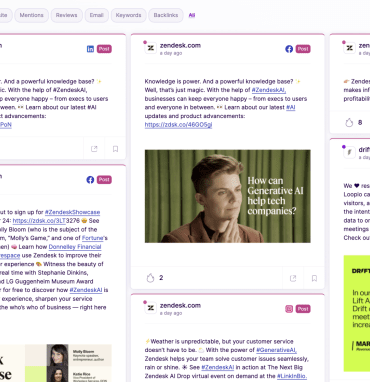
Task: Open the green Drift promo image
Action: click(x=357, y=313)
